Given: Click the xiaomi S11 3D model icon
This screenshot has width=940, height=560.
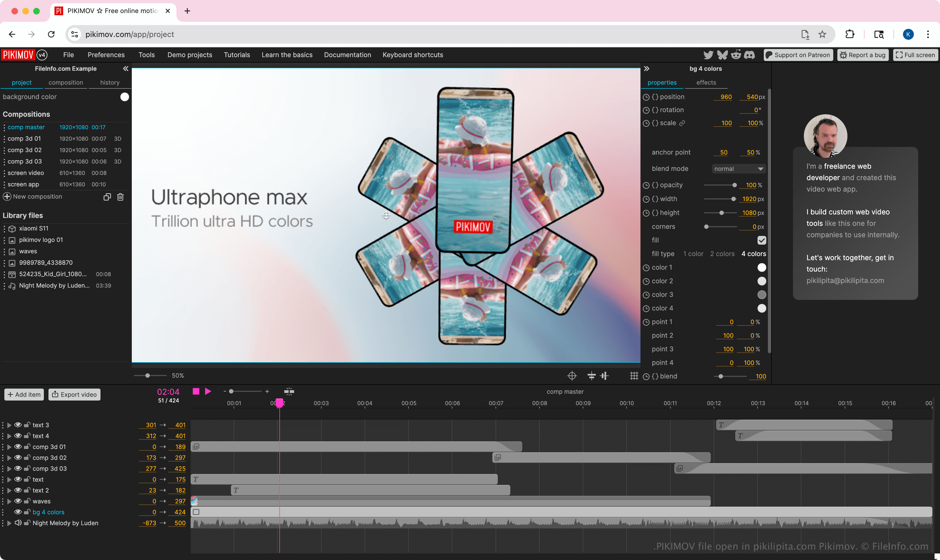Looking at the screenshot, I should (x=12, y=229).
